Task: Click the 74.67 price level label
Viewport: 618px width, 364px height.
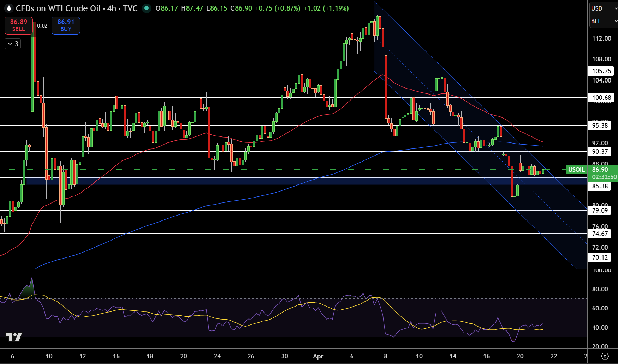Action: pyautogui.click(x=600, y=233)
